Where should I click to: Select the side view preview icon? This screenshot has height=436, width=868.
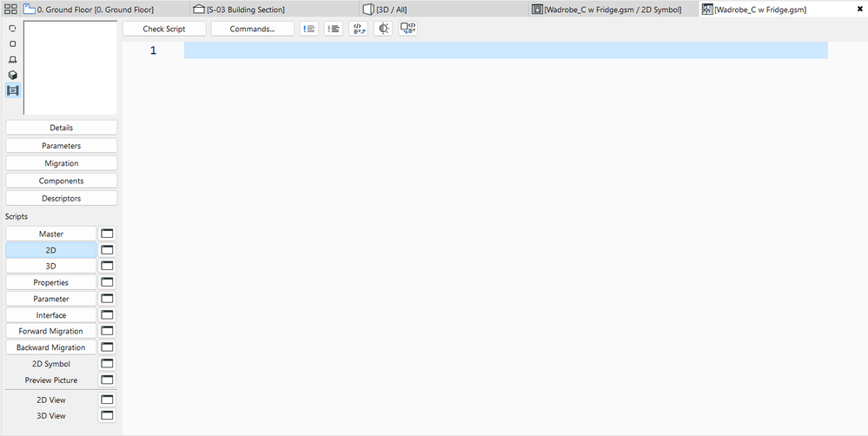pyautogui.click(x=13, y=59)
